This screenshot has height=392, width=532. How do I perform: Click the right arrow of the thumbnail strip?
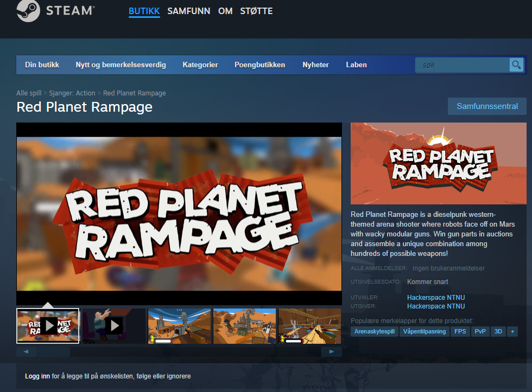point(332,352)
